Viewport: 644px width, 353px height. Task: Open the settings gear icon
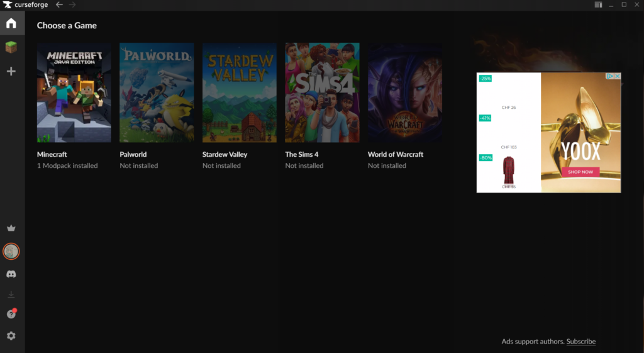point(11,336)
